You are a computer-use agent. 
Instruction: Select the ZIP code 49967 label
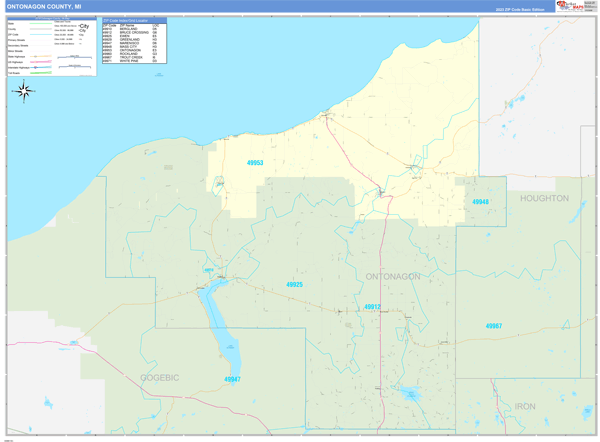coord(494,326)
